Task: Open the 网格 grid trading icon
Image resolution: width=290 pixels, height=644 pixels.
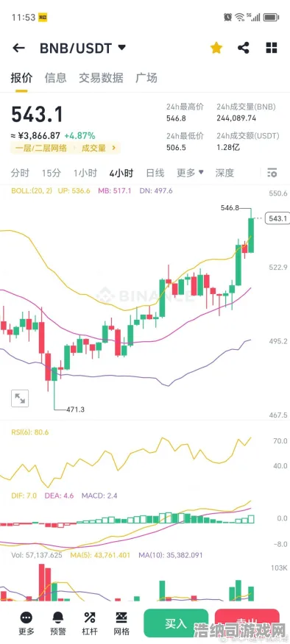Action: click(x=121, y=617)
